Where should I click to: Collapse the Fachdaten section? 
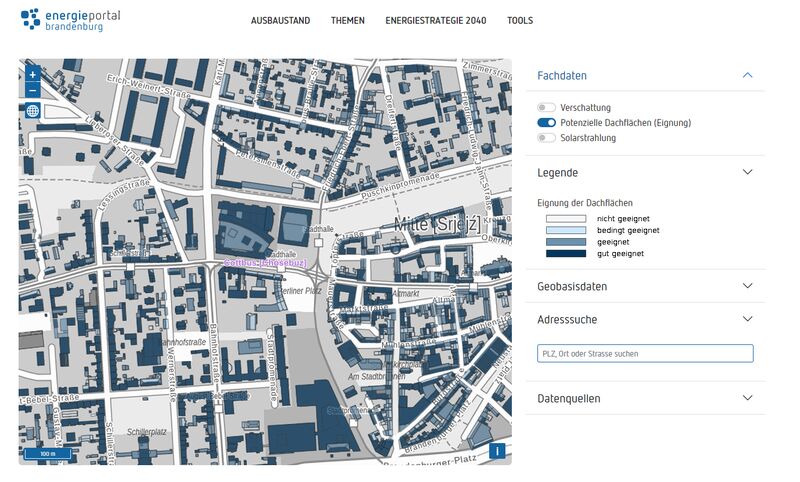746,75
